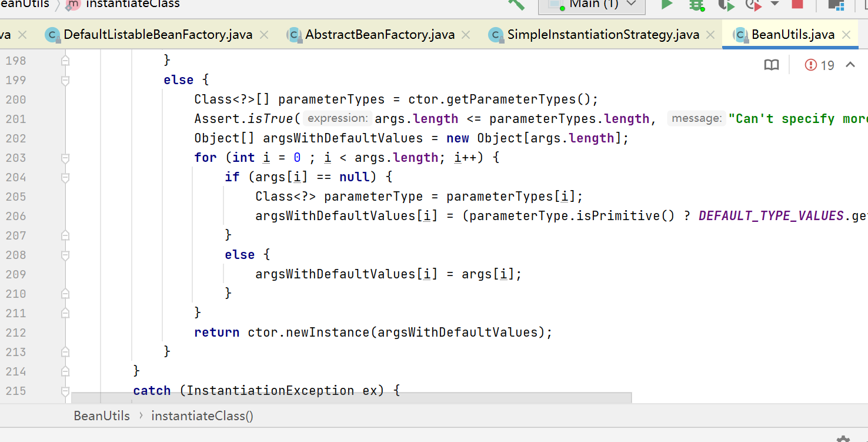Click instantiateClass() in the bottom breadcrumb
The image size is (868, 442).
coord(202,416)
